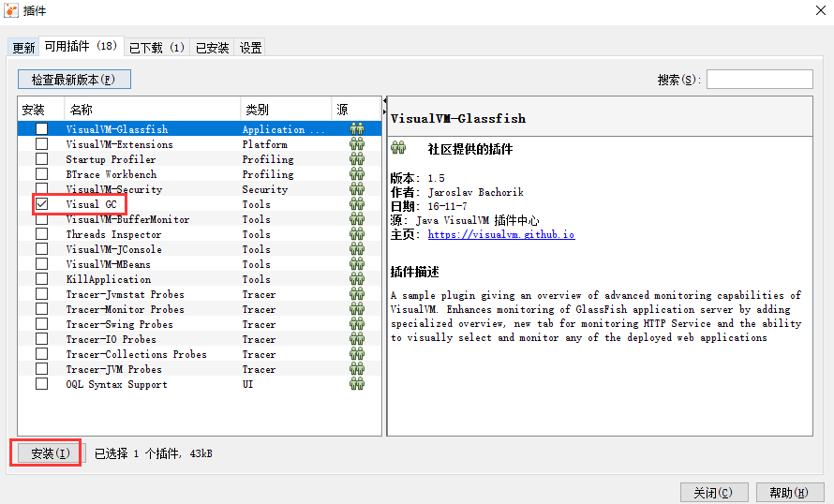Image resolution: width=834 pixels, height=504 pixels.
Task: Click the source icon for Threads Inspector row
Action: (357, 234)
